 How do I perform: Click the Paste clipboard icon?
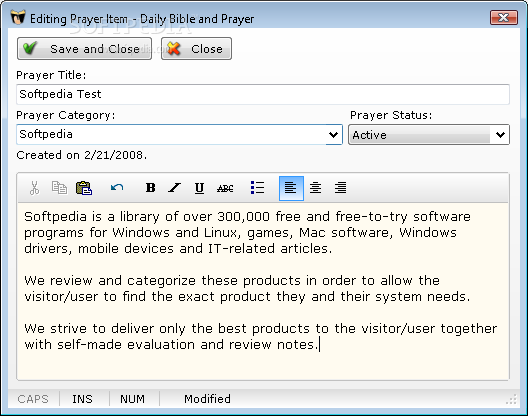(84, 188)
